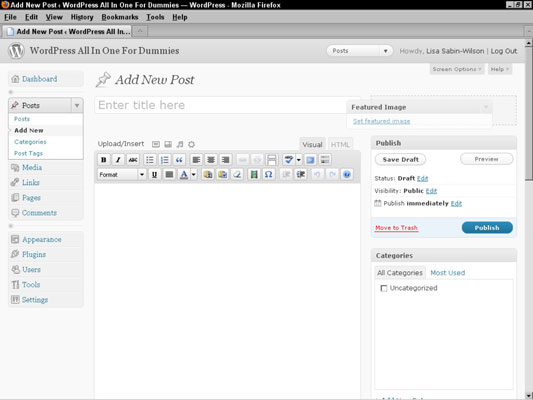Insert a custom character (Omega)

coord(269,175)
